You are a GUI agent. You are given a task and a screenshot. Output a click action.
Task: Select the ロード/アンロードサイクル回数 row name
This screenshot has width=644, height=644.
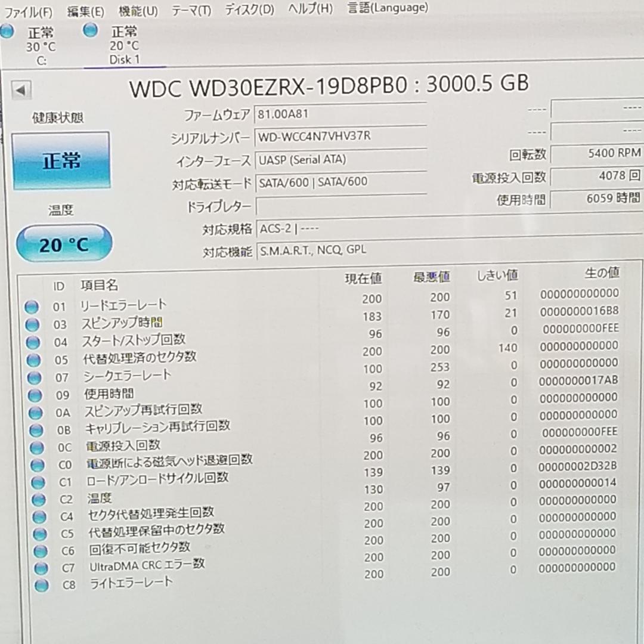[x=157, y=478]
